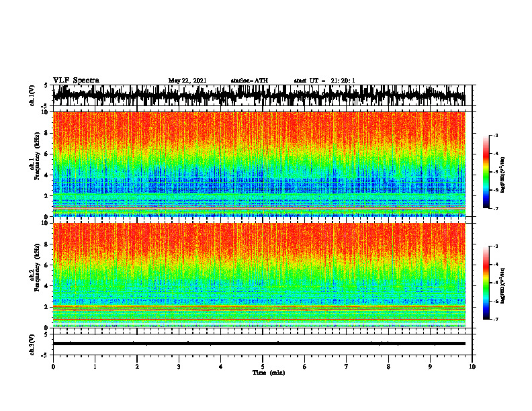This screenshot has width=532, height=411.
Task: Select the date text "May 22, 2021"
Action: [x=187, y=81]
